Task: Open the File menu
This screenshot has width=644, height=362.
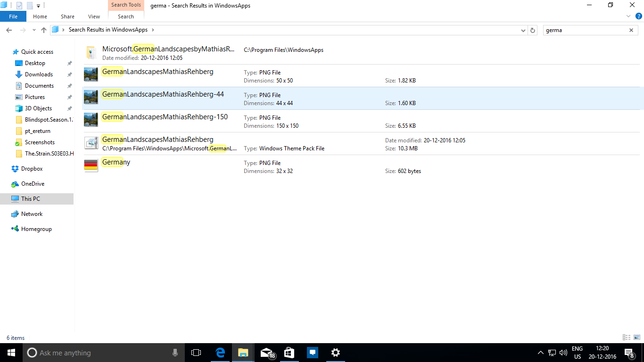Action: pyautogui.click(x=13, y=16)
